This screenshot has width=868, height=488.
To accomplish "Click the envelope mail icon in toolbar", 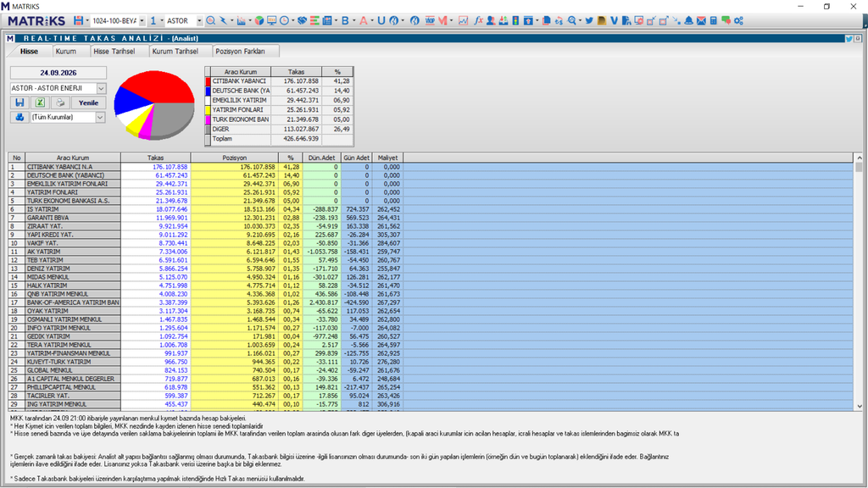I will (701, 20).
